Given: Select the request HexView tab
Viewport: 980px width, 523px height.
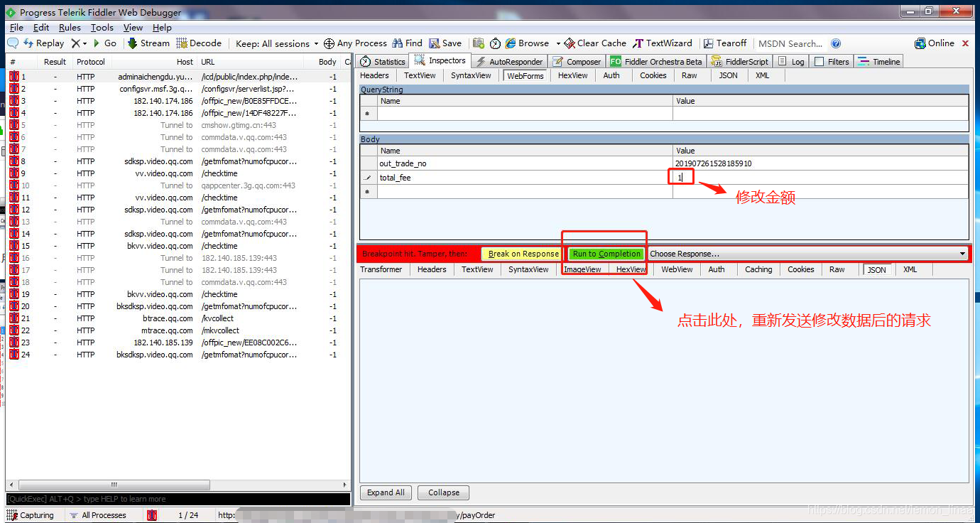Looking at the screenshot, I should tap(572, 75).
